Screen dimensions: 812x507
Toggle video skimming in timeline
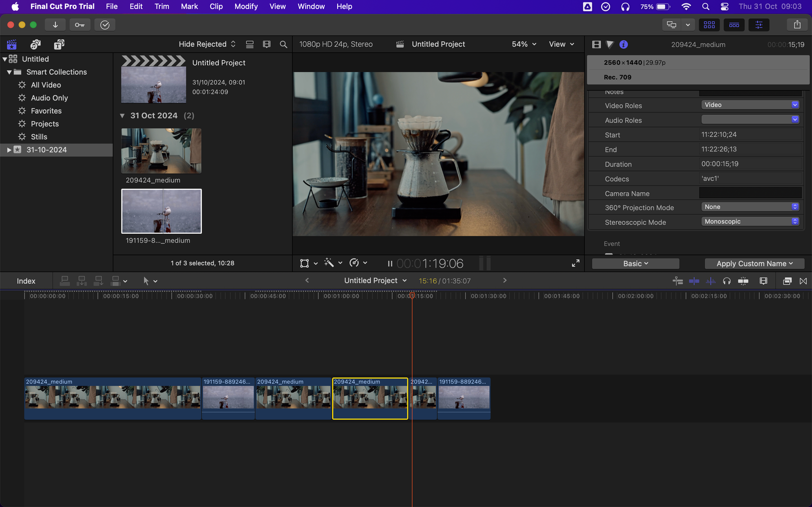coord(694,281)
